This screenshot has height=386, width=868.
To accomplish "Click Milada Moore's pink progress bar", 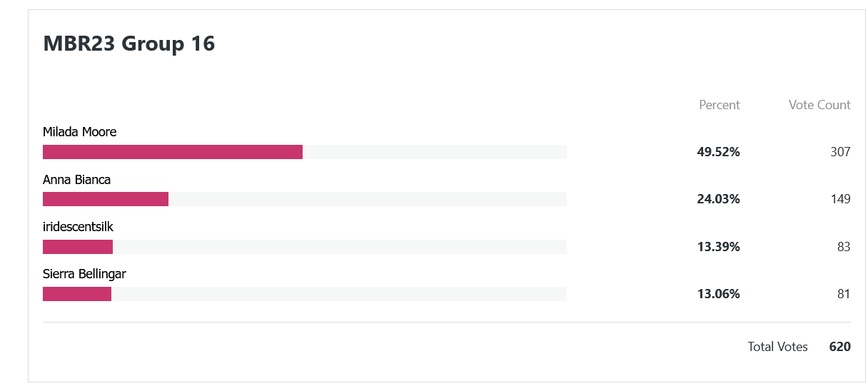I will (x=173, y=152).
